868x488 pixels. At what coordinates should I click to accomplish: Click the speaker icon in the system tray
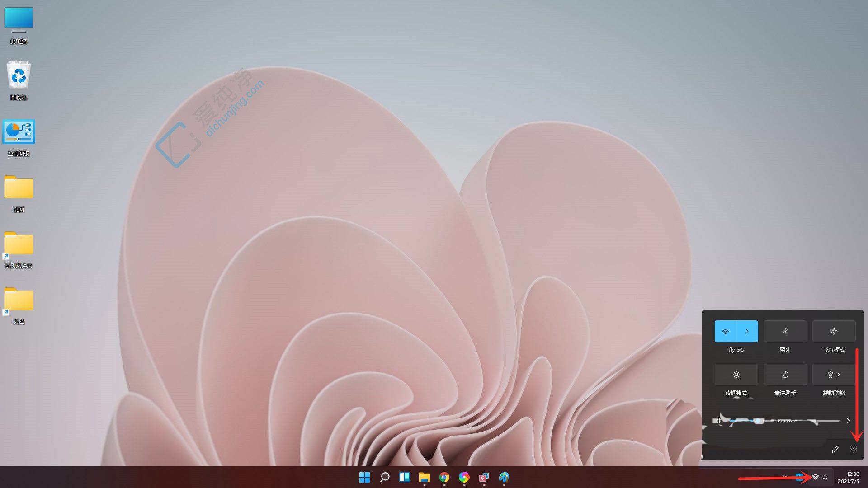pyautogui.click(x=826, y=477)
